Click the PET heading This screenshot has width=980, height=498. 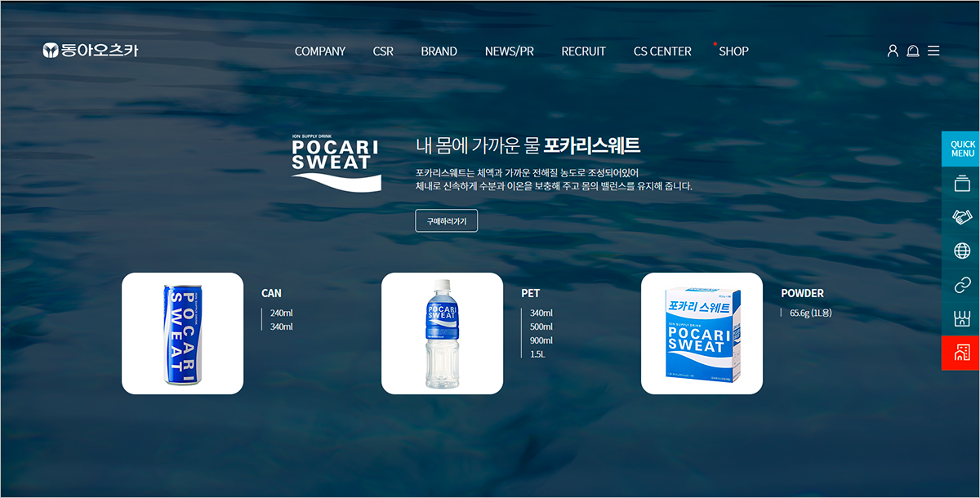click(x=531, y=293)
